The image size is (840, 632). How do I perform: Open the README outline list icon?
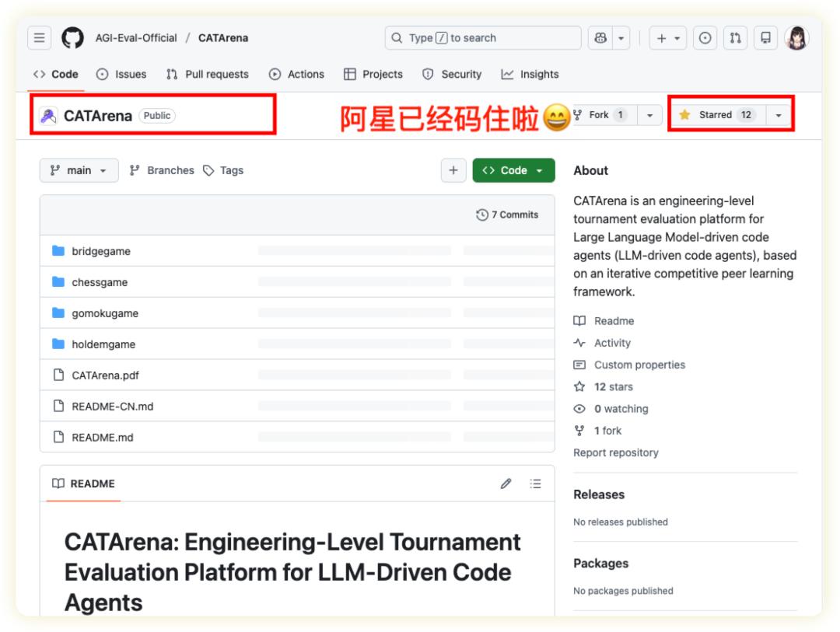pos(535,484)
